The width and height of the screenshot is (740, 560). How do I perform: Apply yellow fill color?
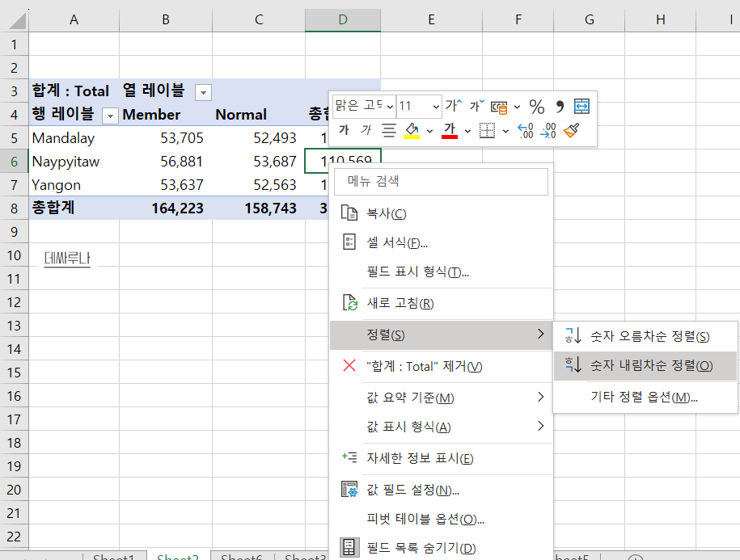tap(412, 131)
